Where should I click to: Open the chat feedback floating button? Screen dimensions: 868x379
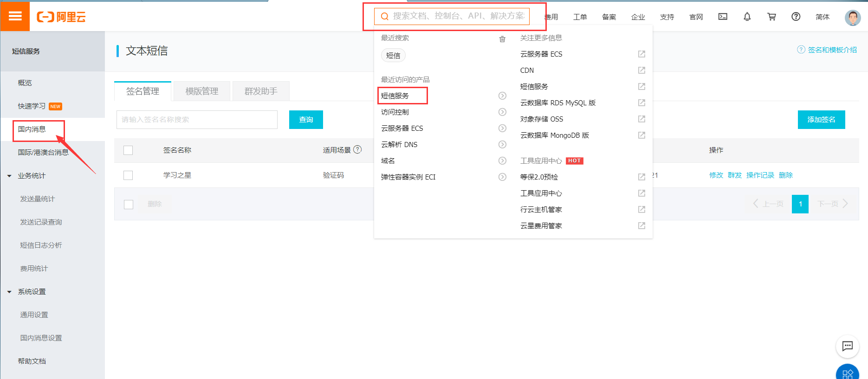(x=847, y=346)
